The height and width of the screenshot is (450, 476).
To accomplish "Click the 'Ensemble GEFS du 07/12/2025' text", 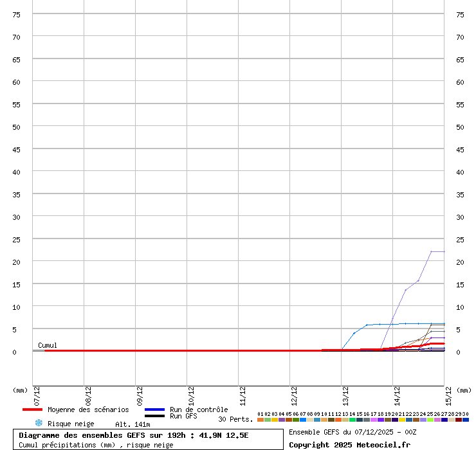I will [352, 432].
